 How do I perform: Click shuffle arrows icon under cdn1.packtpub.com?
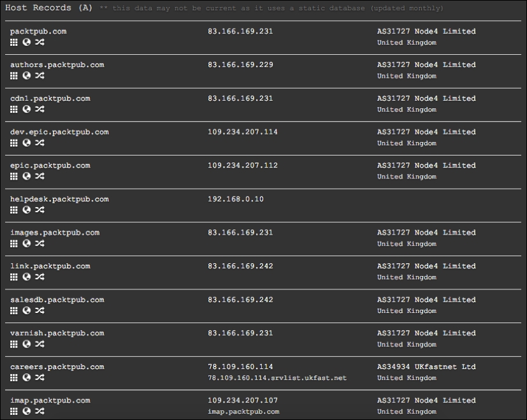(40, 109)
